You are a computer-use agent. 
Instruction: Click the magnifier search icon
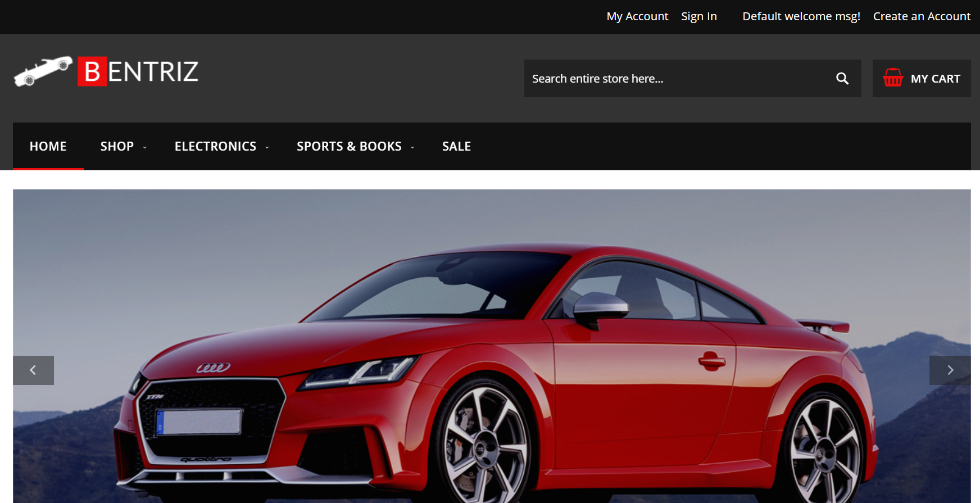[x=842, y=79]
